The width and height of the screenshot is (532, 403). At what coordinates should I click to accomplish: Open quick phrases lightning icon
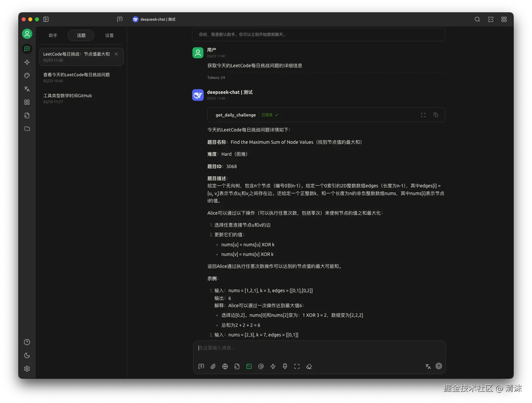click(x=273, y=366)
